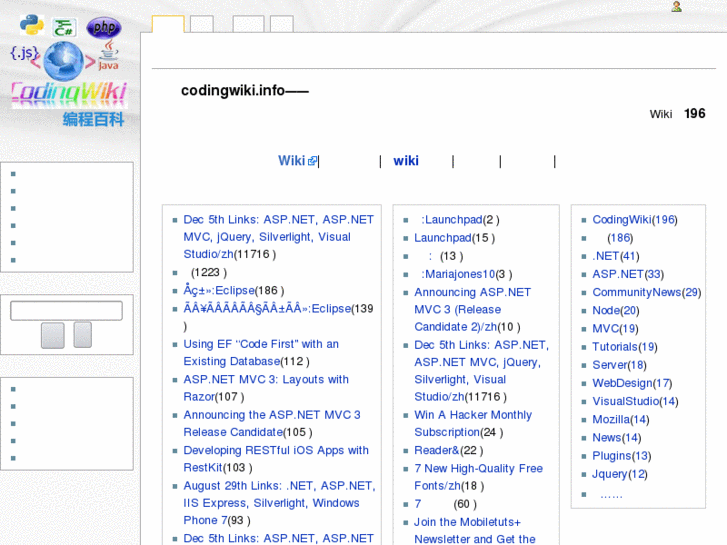Open the bold lowercase "wiki" link
The width and height of the screenshot is (727, 545).
tap(405, 161)
